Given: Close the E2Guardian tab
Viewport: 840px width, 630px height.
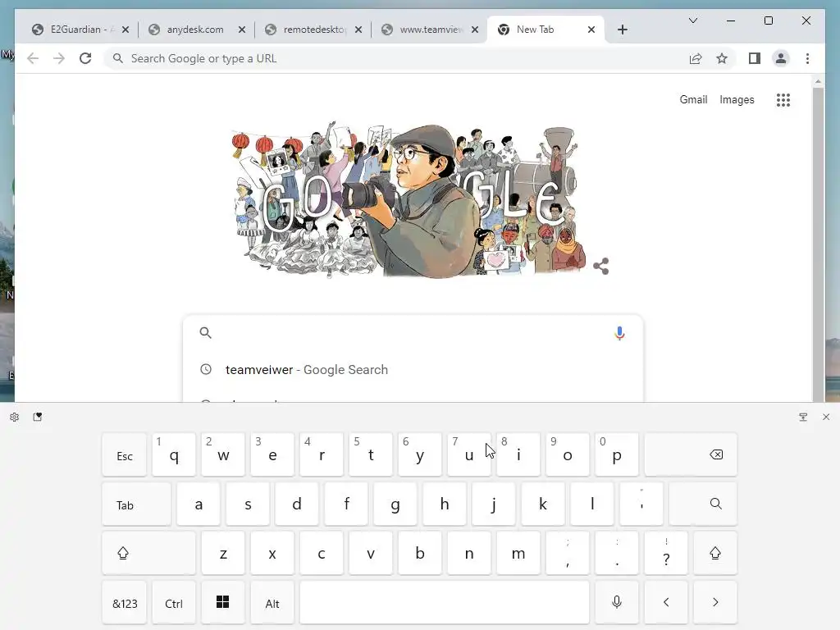Looking at the screenshot, I should [126, 30].
